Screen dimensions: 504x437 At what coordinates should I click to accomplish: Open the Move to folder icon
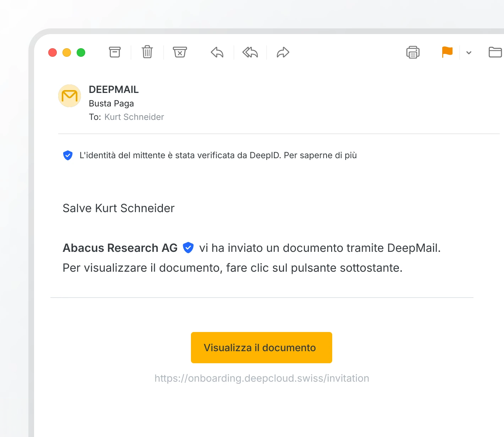[495, 52]
